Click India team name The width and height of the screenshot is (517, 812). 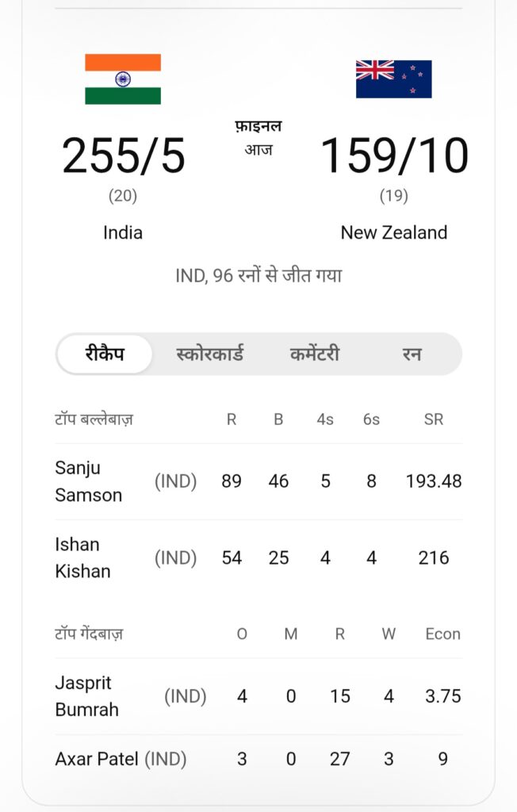pyautogui.click(x=123, y=232)
